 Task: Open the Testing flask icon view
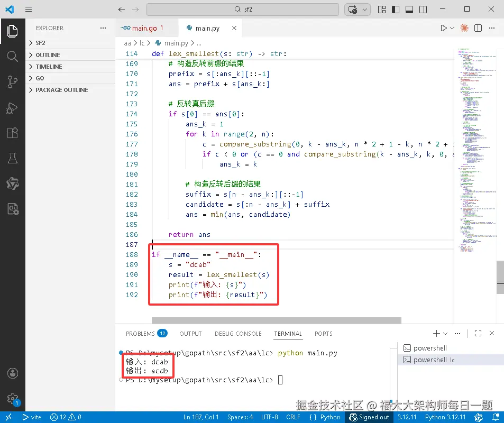click(x=12, y=158)
